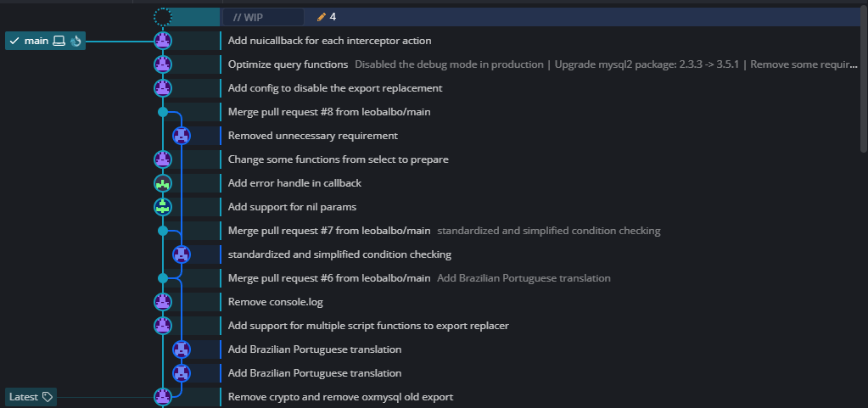
Task: Click the tag icon on Latest label
Action: click(48, 396)
